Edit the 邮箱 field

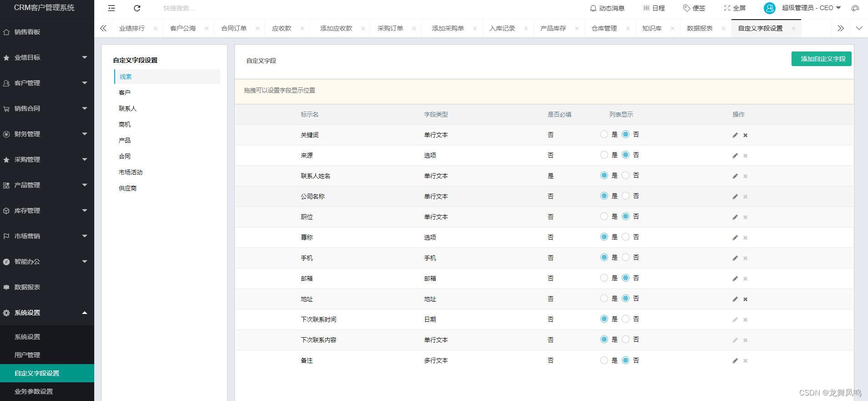735,279
